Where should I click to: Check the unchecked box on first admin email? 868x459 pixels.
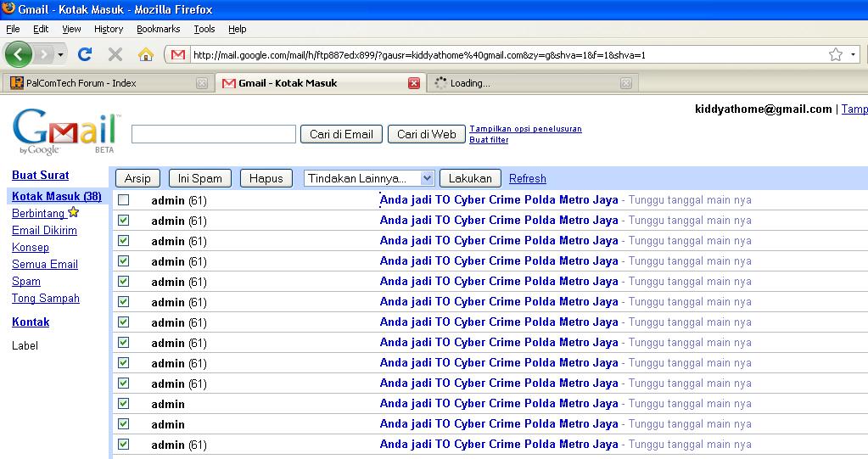123,200
